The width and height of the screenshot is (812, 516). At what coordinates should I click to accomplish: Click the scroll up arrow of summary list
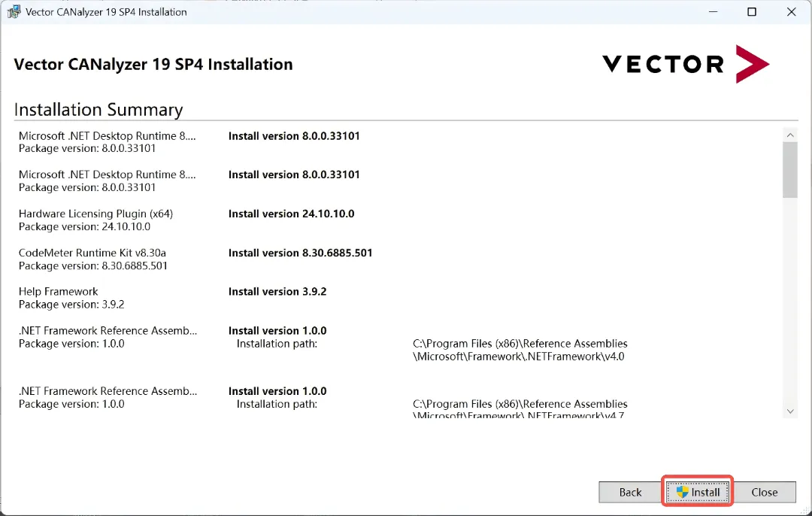tap(789, 135)
